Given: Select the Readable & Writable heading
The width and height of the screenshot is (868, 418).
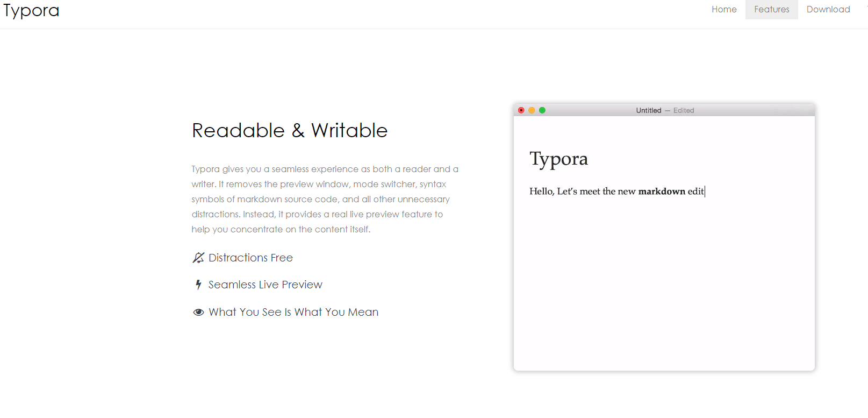Looking at the screenshot, I should [290, 130].
